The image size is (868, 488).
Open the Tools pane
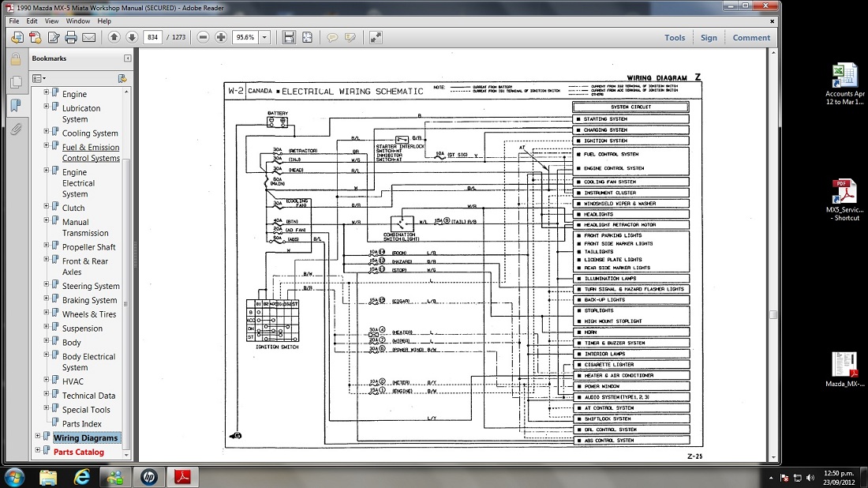pyautogui.click(x=675, y=38)
